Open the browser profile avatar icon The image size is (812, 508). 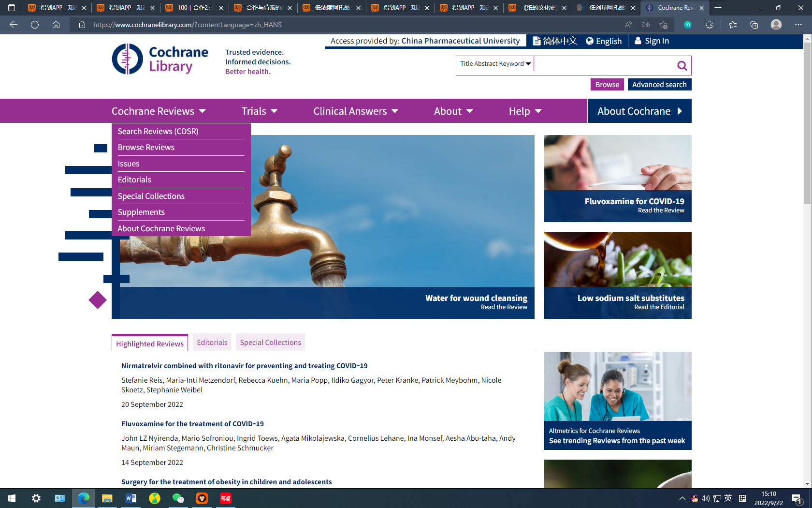click(776, 25)
